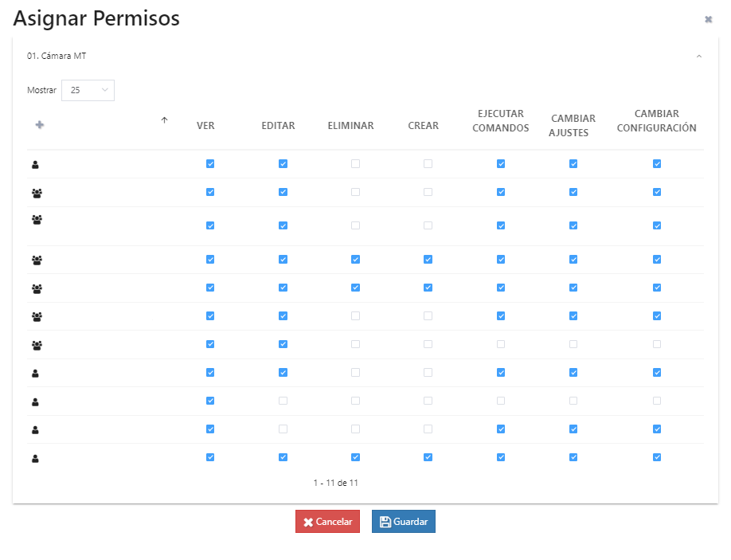Click the group icon in the second row

[37, 193]
